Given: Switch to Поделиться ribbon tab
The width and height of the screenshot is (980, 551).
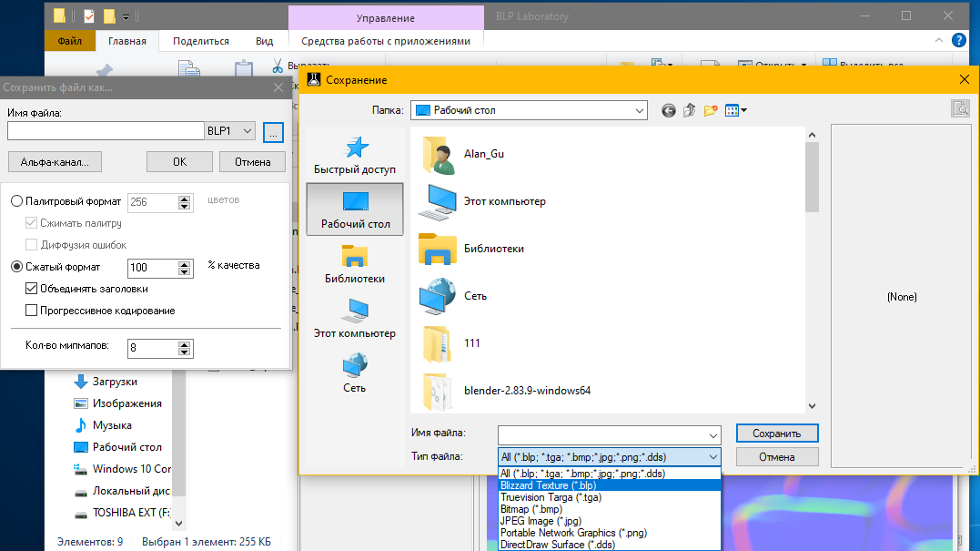Looking at the screenshot, I should coord(200,41).
